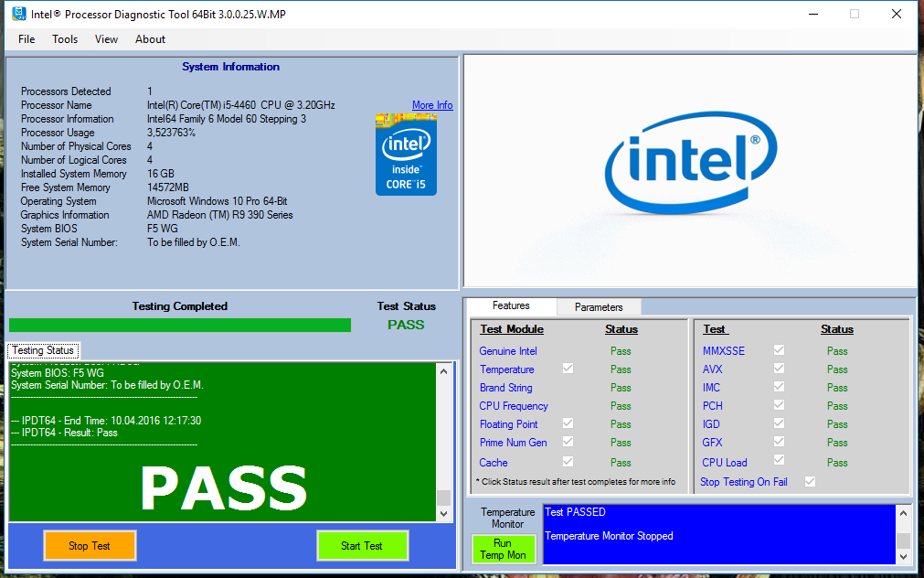Open the About menu
The height and width of the screenshot is (578, 924).
point(150,39)
